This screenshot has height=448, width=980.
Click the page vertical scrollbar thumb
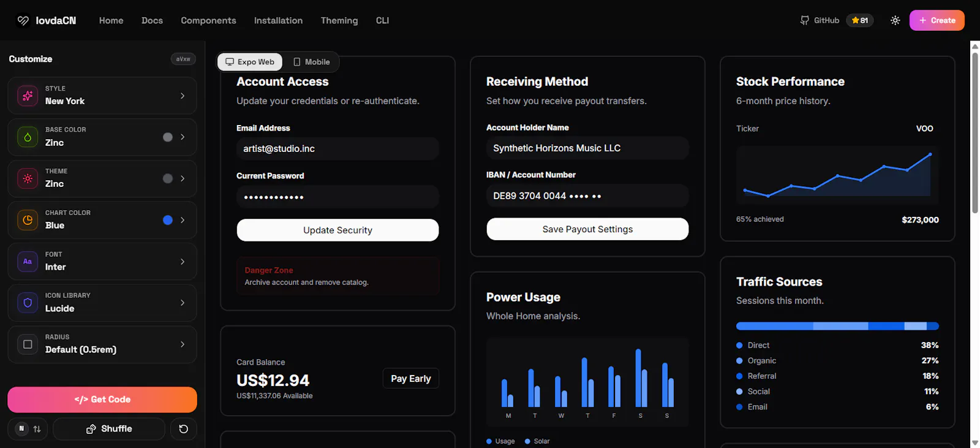(x=975, y=132)
